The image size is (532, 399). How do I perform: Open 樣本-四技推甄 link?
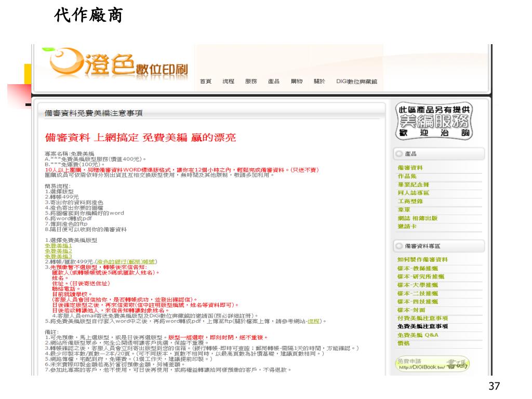[418, 302]
